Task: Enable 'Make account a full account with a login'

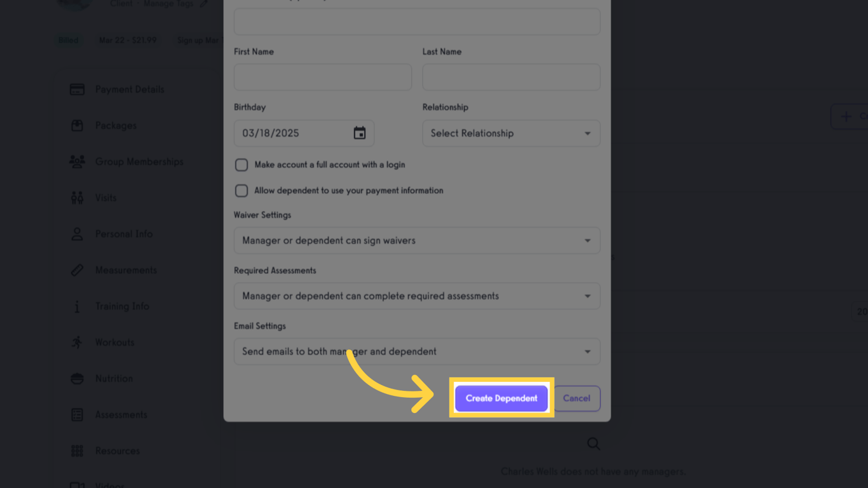Action: (x=241, y=165)
